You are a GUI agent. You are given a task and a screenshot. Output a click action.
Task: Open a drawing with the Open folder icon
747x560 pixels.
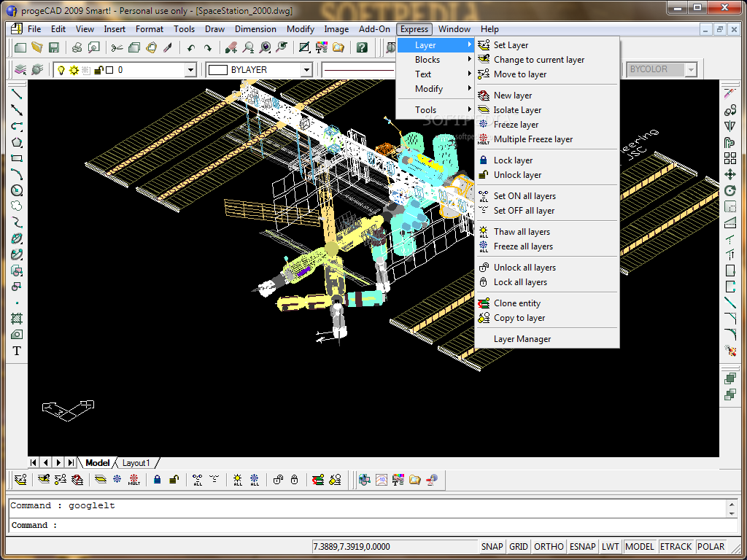click(36, 47)
